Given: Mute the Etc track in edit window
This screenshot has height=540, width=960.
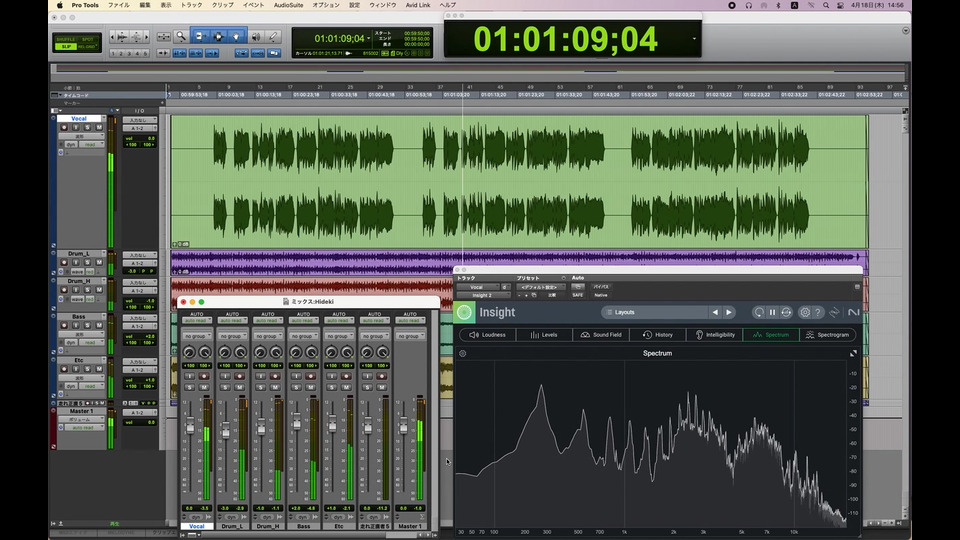Looking at the screenshot, I should tap(99, 369).
